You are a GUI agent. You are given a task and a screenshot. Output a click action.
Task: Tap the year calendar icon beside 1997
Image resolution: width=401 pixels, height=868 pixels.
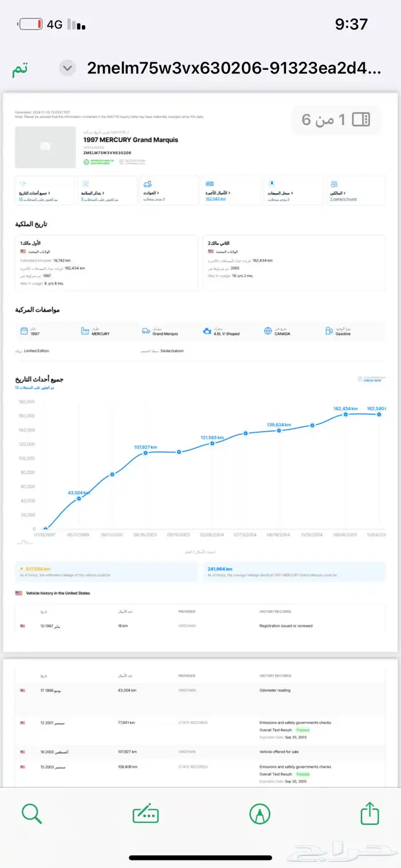[x=24, y=331]
